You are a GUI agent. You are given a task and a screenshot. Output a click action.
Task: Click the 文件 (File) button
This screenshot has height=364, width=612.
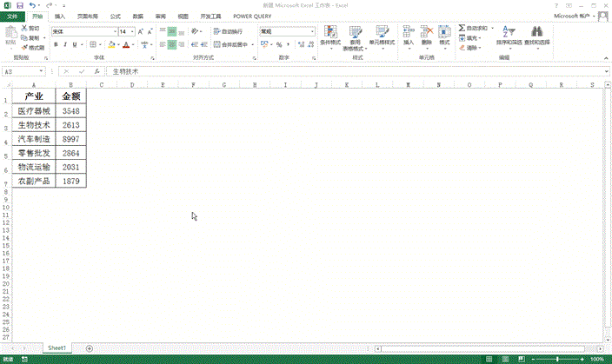click(x=12, y=16)
